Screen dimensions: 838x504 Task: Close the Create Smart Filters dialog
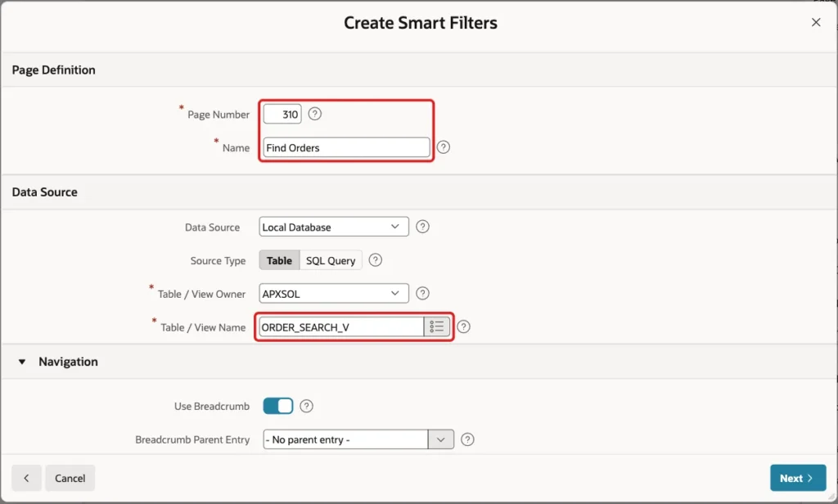click(x=816, y=22)
